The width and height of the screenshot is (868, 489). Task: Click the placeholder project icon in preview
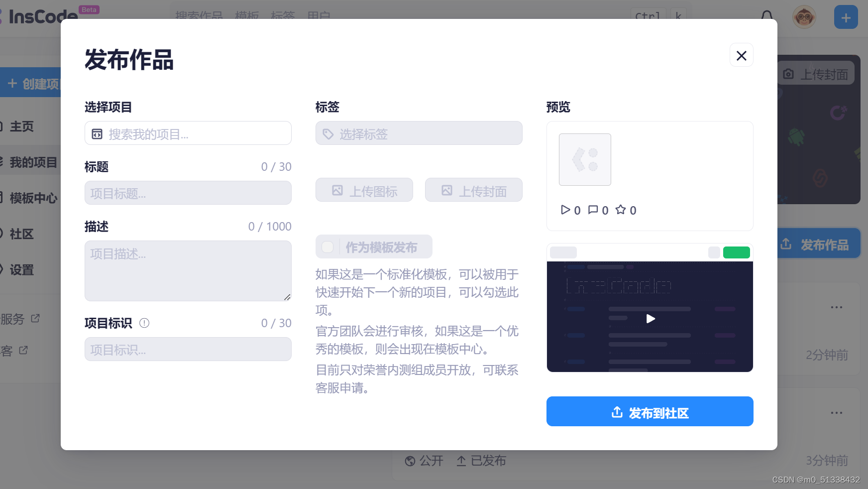coord(585,159)
